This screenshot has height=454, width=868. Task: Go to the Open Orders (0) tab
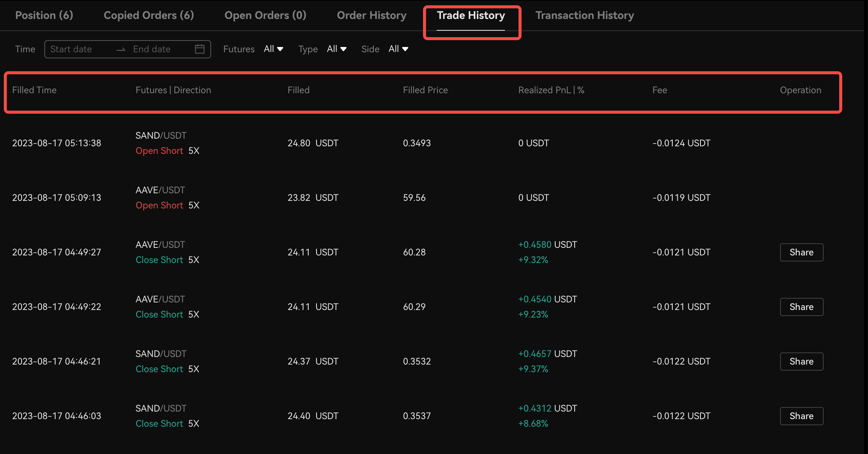[265, 15]
